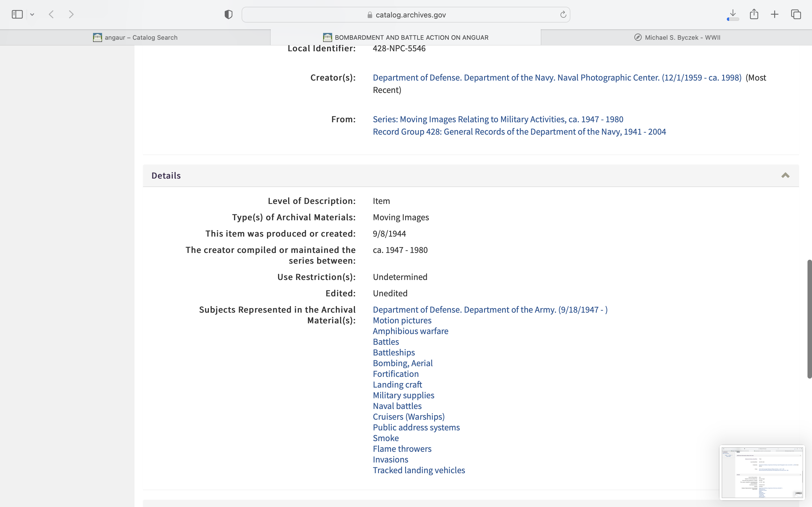This screenshot has width=812, height=507.
Task: Switch to Michael S. Byczek - WWII tab
Action: point(677,37)
